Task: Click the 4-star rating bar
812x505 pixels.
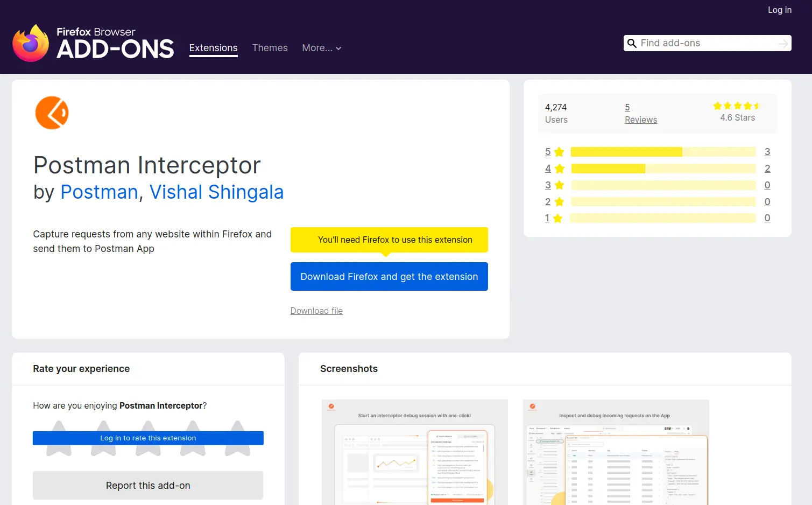Action: (663, 169)
